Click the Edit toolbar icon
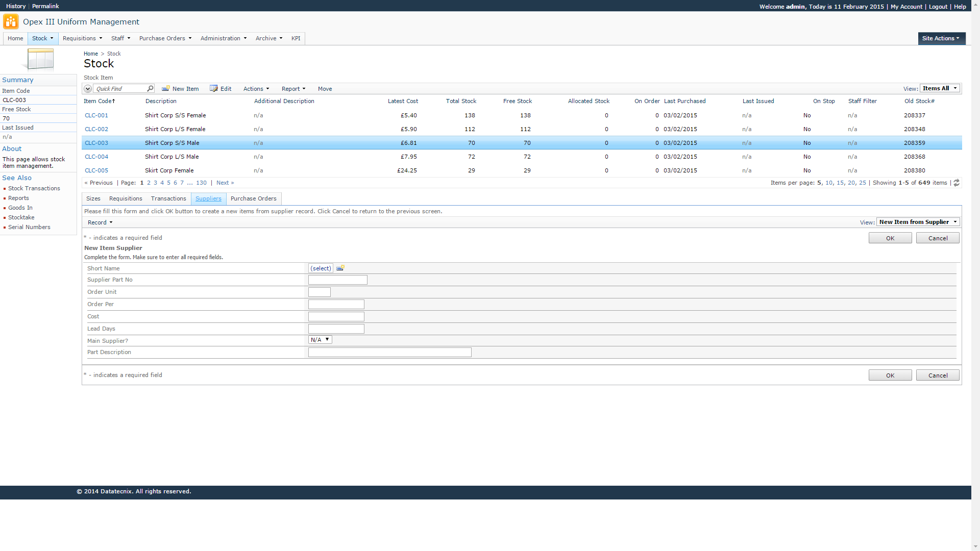 pyautogui.click(x=214, y=88)
